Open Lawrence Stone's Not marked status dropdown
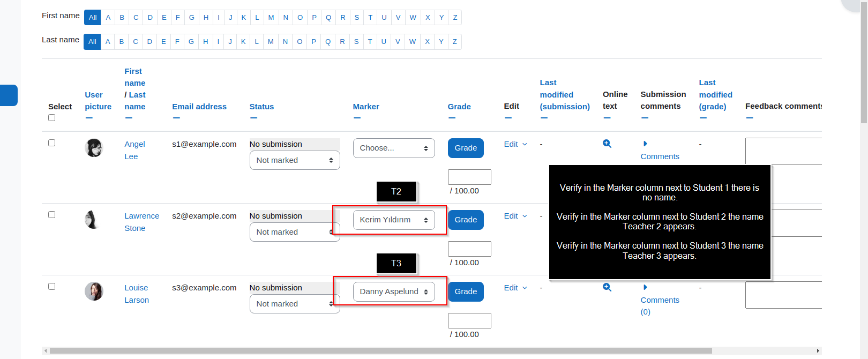This screenshot has width=868, height=359. pos(295,232)
